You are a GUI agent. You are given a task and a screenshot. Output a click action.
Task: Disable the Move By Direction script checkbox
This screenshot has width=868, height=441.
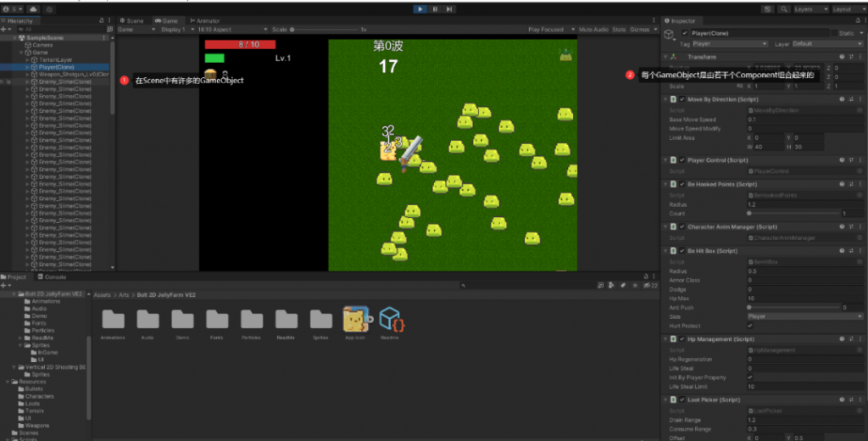pos(682,100)
